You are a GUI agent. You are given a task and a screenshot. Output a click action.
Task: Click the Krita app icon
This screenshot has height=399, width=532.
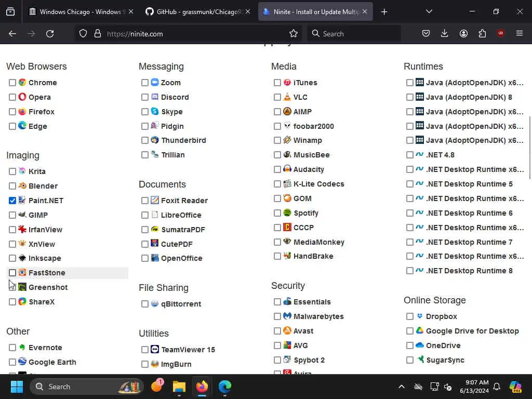coord(22,171)
